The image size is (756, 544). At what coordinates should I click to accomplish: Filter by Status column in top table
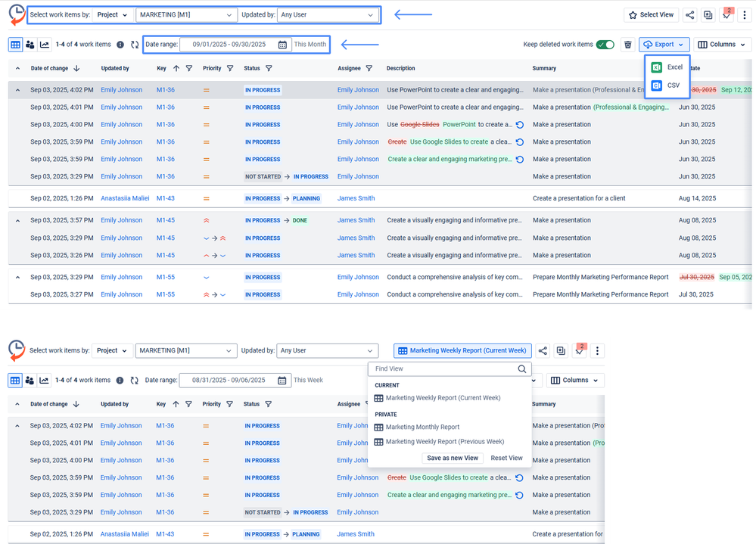coord(269,68)
